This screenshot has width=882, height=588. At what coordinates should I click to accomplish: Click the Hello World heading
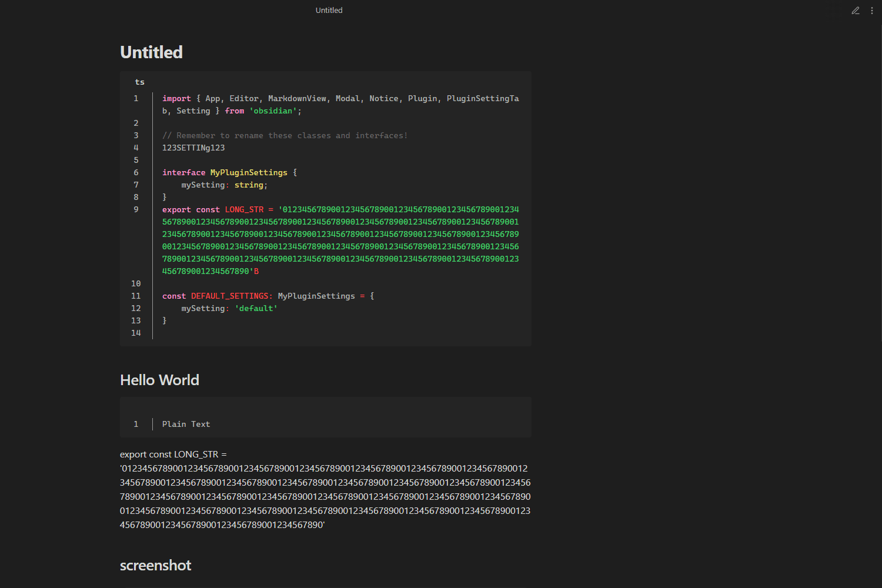[x=159, y=380]
